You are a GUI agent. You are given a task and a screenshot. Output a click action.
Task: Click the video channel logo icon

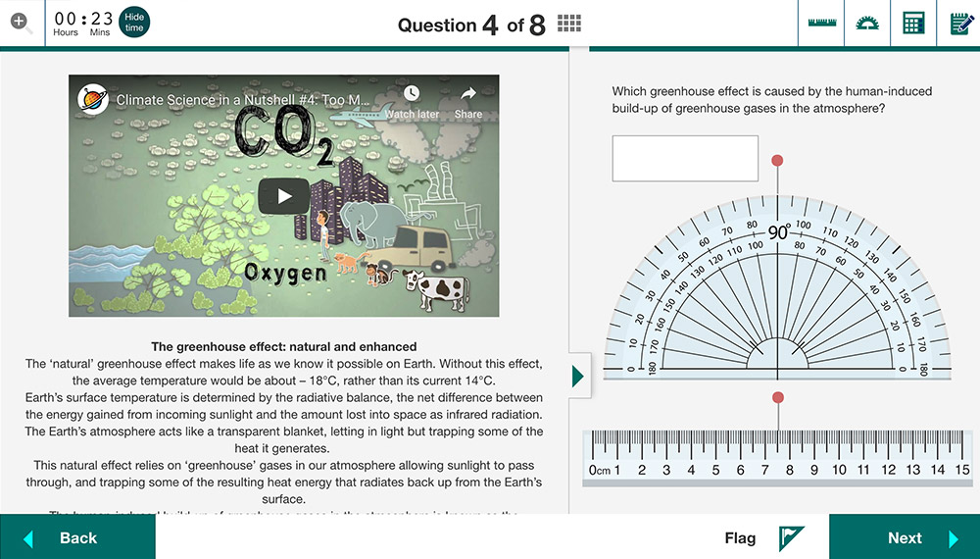[93, 99]
